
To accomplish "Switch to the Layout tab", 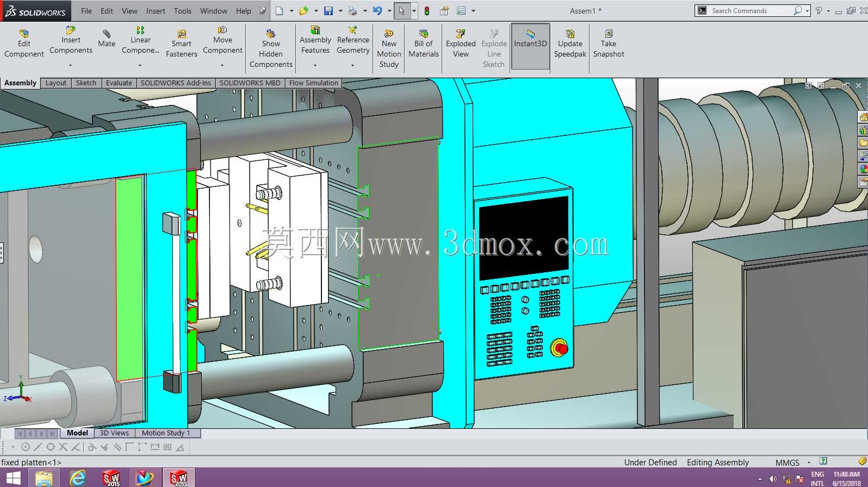I will tap(56, 83).
